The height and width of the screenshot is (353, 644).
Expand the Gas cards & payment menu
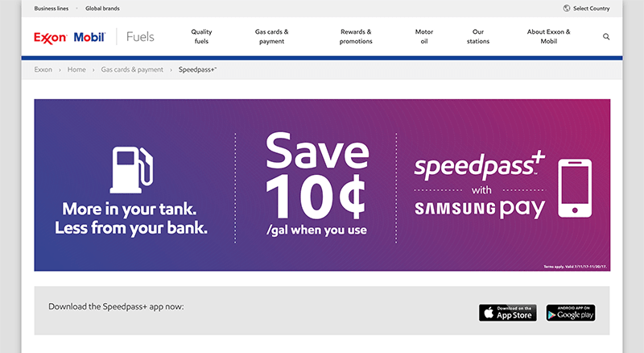point(271,36)
